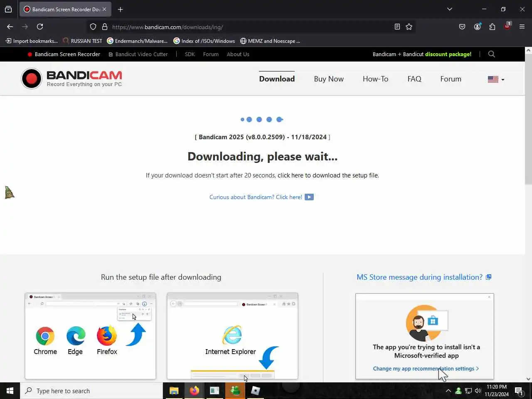Open a new tab with the plus button
This screenshot has height=399, width=532.
tap(120, 9)
